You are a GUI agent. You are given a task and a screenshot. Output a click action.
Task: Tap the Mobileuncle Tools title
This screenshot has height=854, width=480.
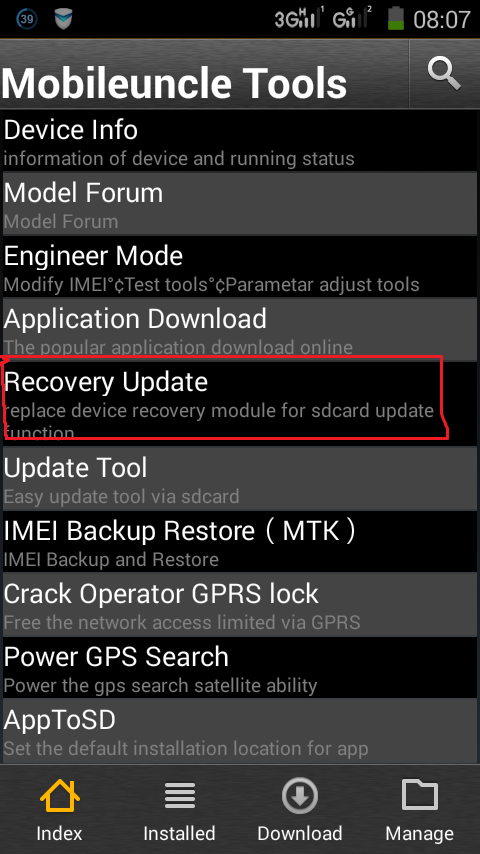click(x=174, y=83)
